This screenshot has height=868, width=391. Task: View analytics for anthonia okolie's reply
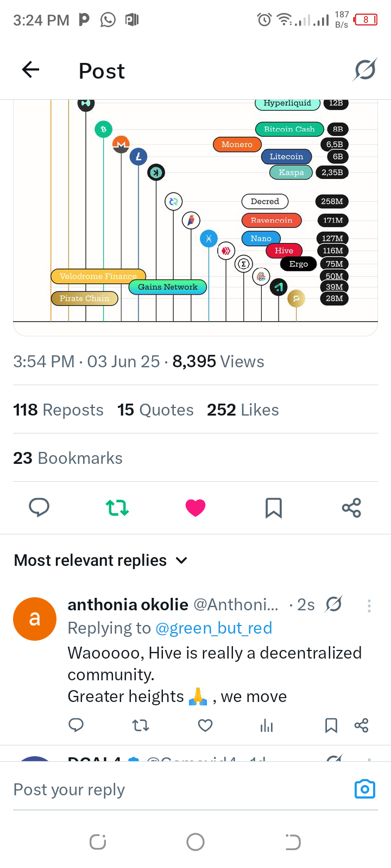pos(267,725)
